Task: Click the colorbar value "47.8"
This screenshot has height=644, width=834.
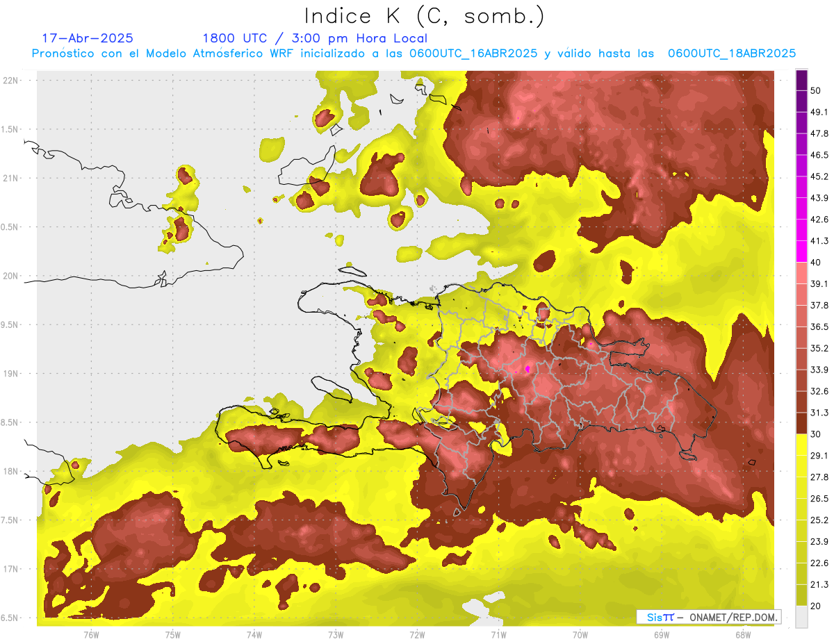Action: (x=819, y=133)
